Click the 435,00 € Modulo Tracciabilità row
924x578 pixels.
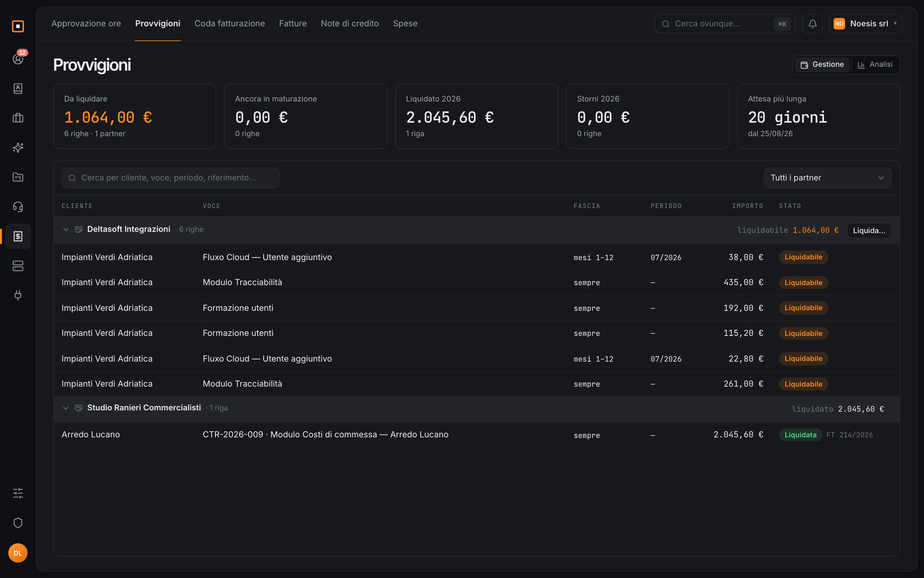click(476, 283)
